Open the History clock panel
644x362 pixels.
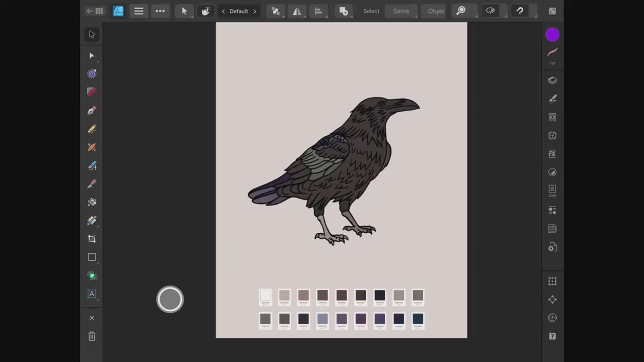[x=552, y=318]
